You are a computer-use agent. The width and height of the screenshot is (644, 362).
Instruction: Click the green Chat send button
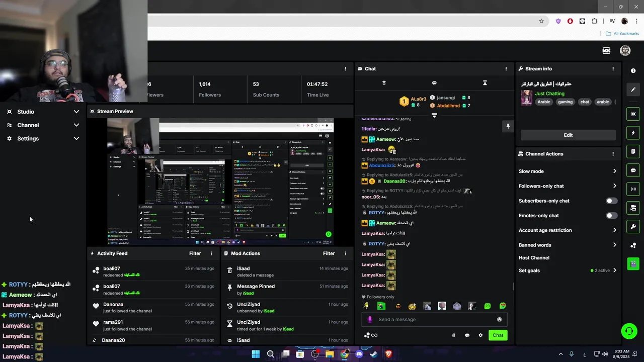pos(498,335)
